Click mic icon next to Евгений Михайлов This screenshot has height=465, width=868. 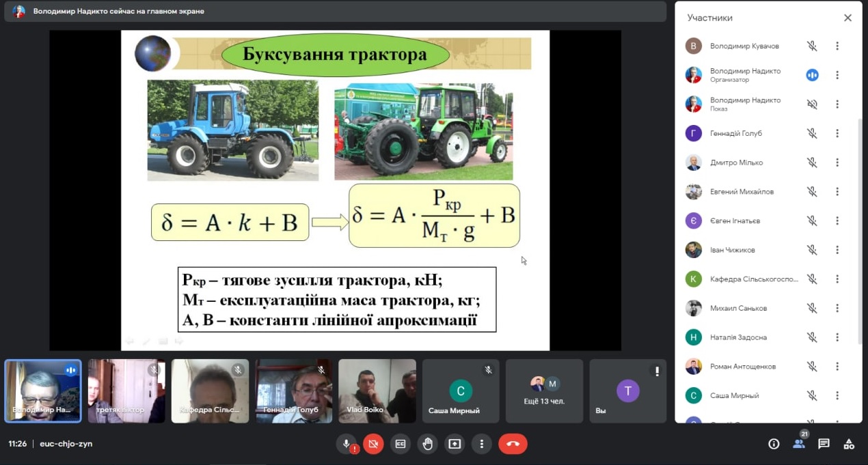point(812,192)
